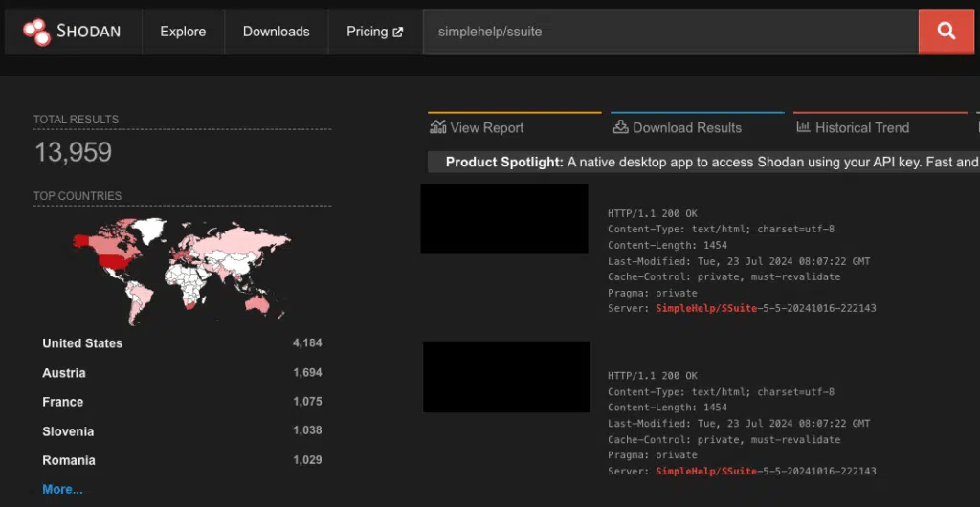Click the first result's Server SimpleHelp/SSuite line
The width and height of the screenshot is (980, 507).
(x=742, y=308)
